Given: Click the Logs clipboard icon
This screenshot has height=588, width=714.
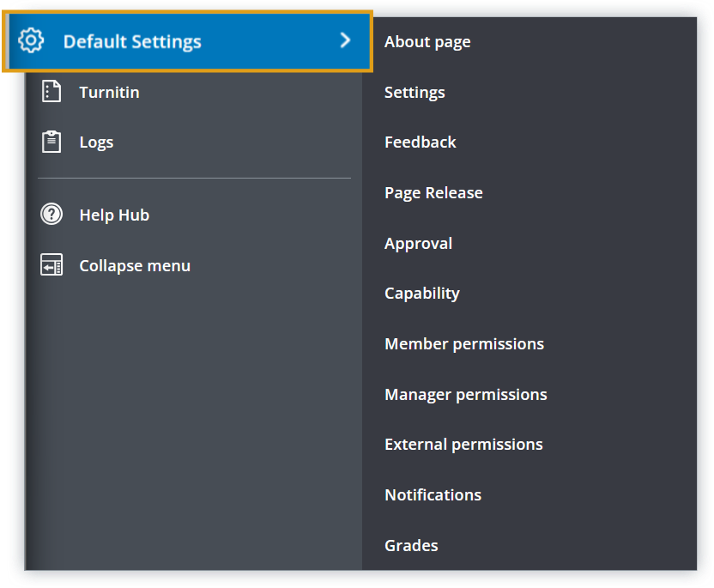Looking at the screenshot, I should click(51, 142).
